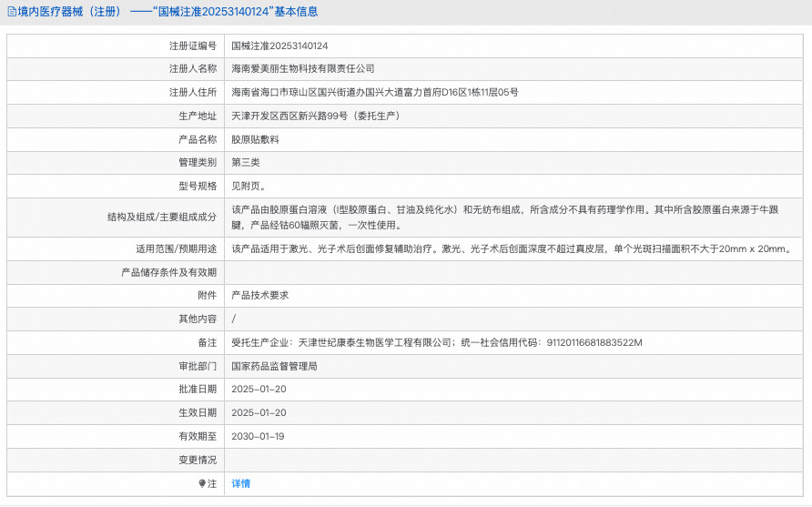Click the document icon beside the page title

point(12,12)
